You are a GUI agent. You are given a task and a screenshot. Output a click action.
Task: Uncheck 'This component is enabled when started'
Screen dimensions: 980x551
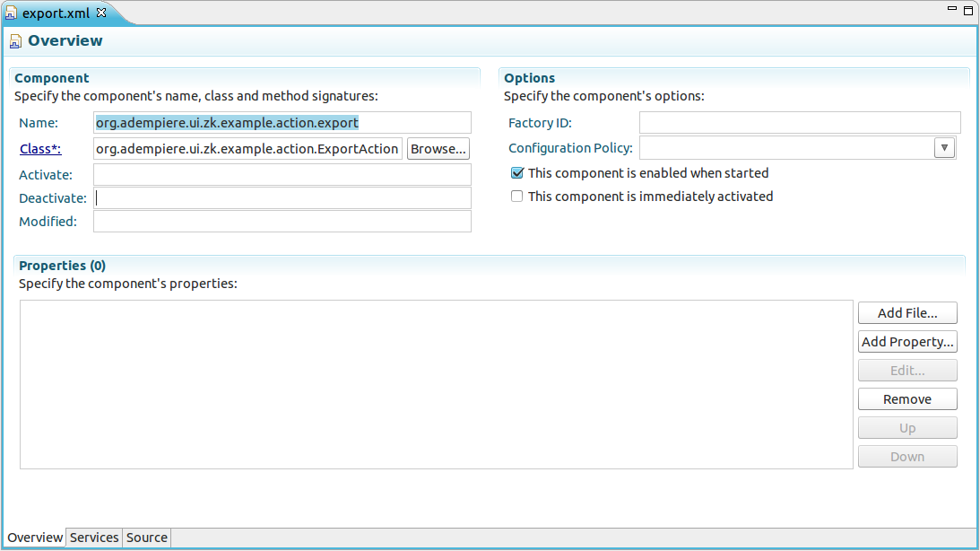click(x=516, y=173)
